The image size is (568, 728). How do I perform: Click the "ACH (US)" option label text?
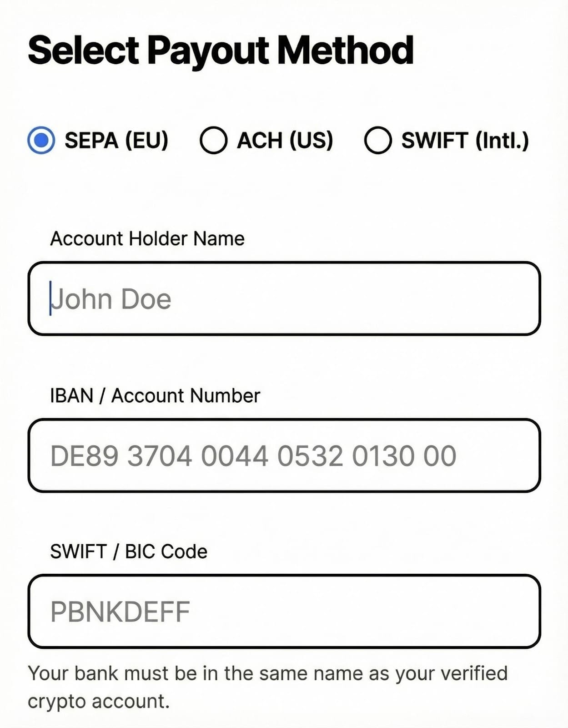(x=285, y=140)
